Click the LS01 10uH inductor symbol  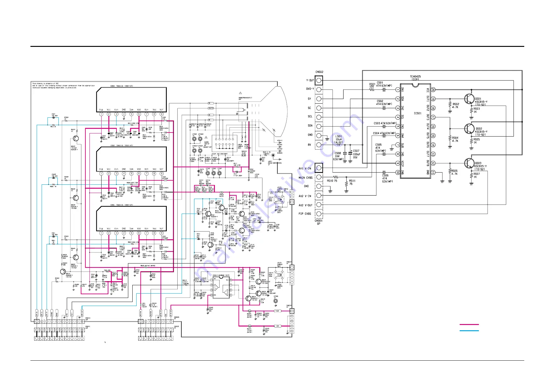point(339,145)
